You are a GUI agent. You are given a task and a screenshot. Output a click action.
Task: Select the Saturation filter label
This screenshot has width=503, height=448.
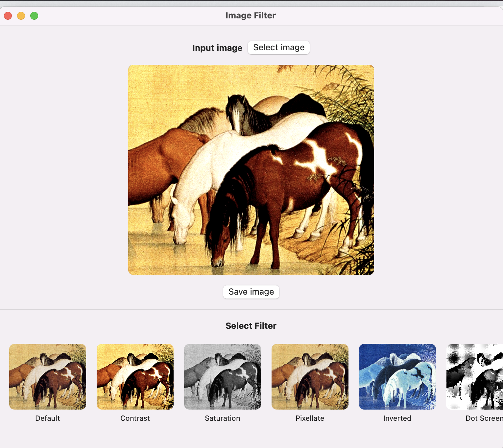pyautogui.click(x=223, y=418)
